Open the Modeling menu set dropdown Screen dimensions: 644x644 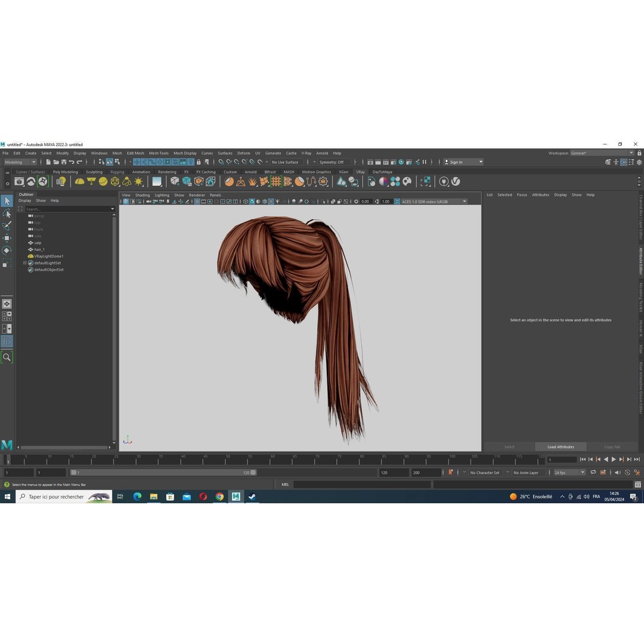coord(20,162)
